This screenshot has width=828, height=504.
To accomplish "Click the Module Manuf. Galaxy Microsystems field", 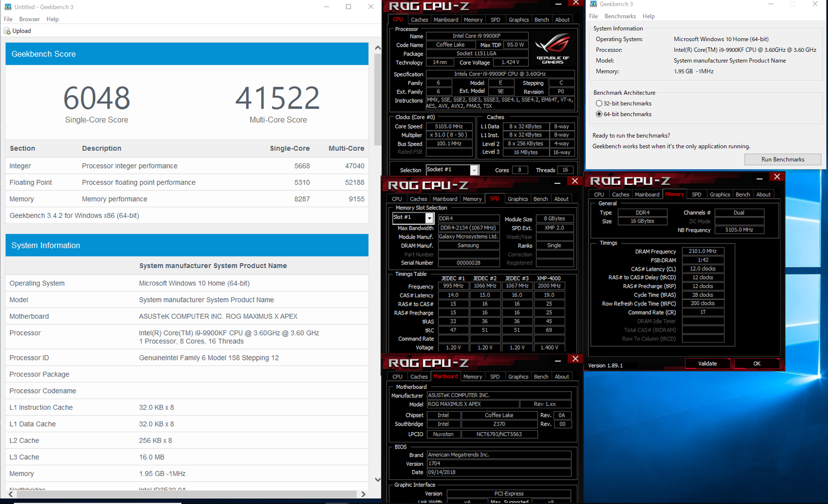I will click(469, 237).
